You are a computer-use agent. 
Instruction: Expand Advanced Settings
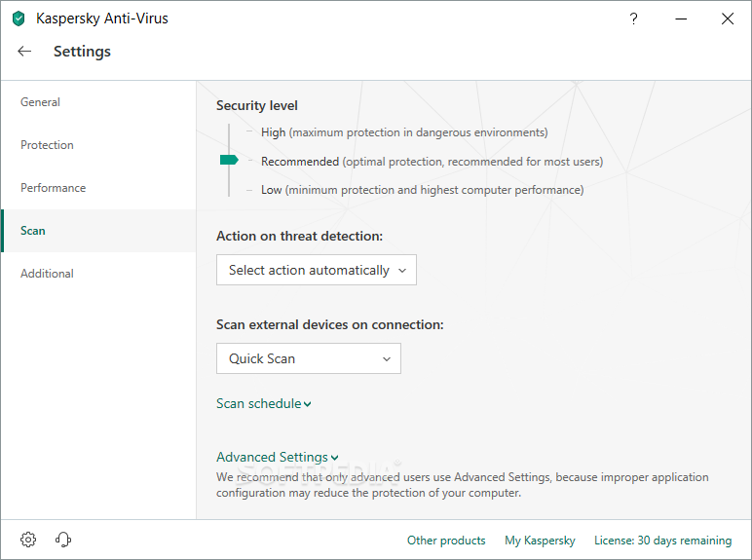278,457
